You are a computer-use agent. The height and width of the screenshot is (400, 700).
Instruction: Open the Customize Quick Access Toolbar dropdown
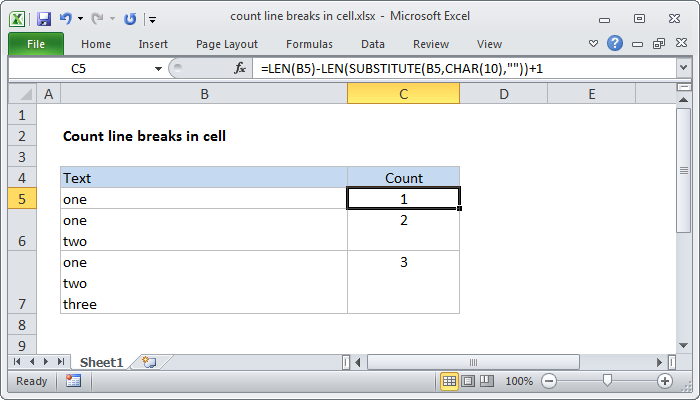[x=151, y=18]
